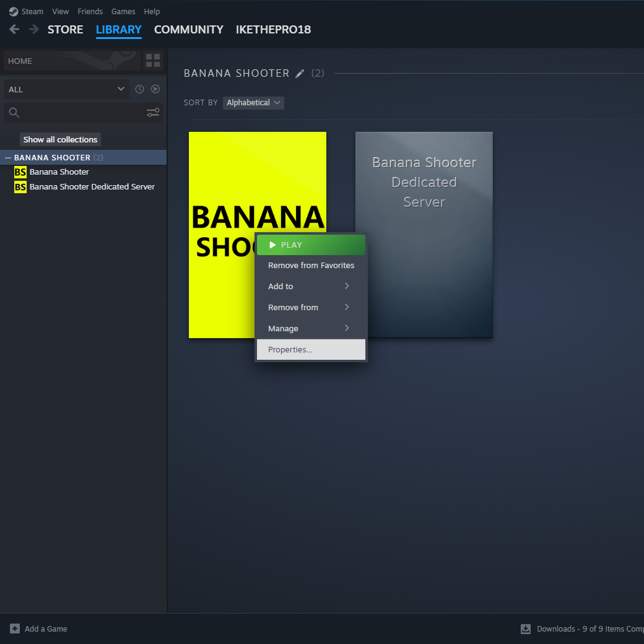Open the LIBRARY tab
Image resolution: width=644 pixels, height=644 pixels.
point(119,30)
